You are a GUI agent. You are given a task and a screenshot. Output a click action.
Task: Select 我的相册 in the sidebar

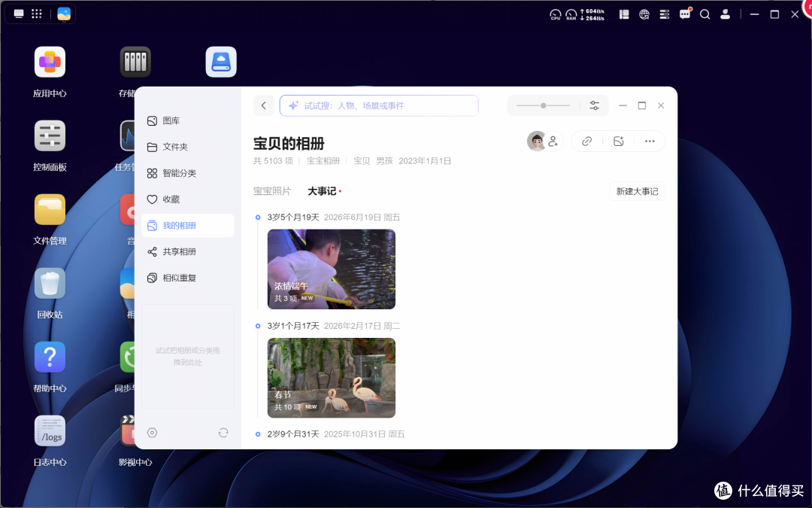[187, 226]
